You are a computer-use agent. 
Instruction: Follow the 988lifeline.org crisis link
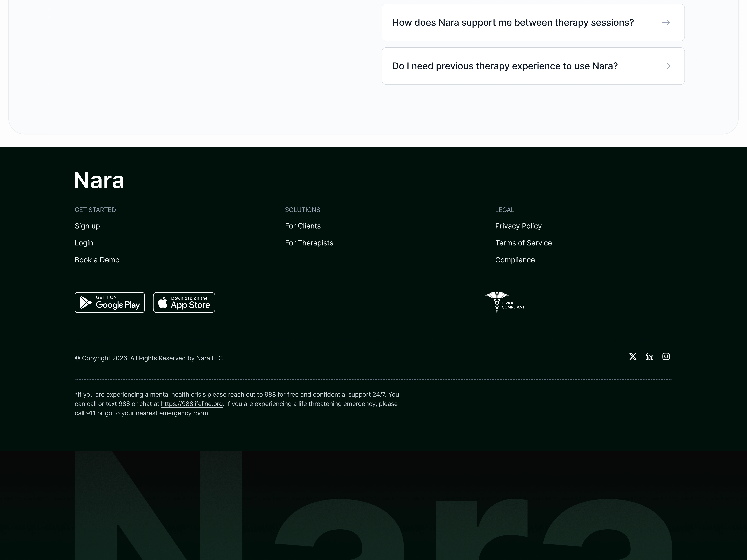(x=192, y=404)
